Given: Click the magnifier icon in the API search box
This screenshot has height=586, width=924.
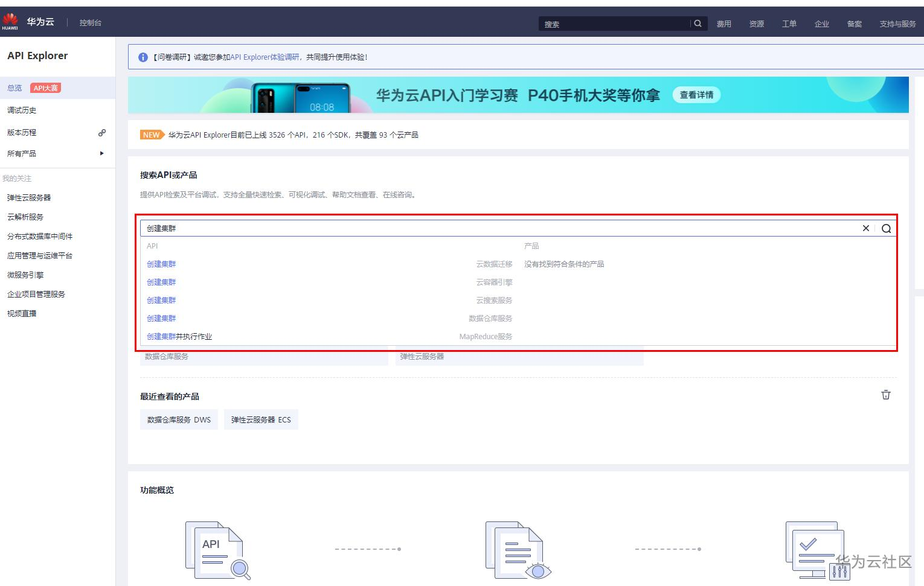Looking at the screenshot, I should 885,228.
